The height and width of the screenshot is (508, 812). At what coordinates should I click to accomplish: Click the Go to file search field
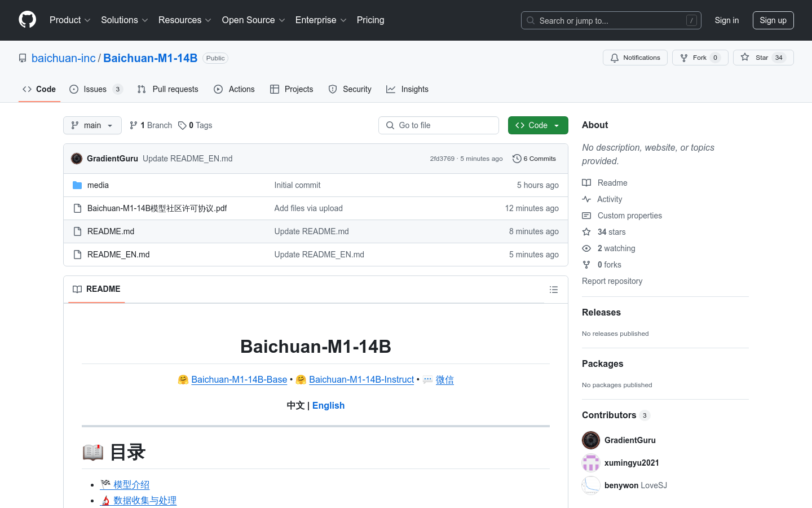(x=439, y=125)
